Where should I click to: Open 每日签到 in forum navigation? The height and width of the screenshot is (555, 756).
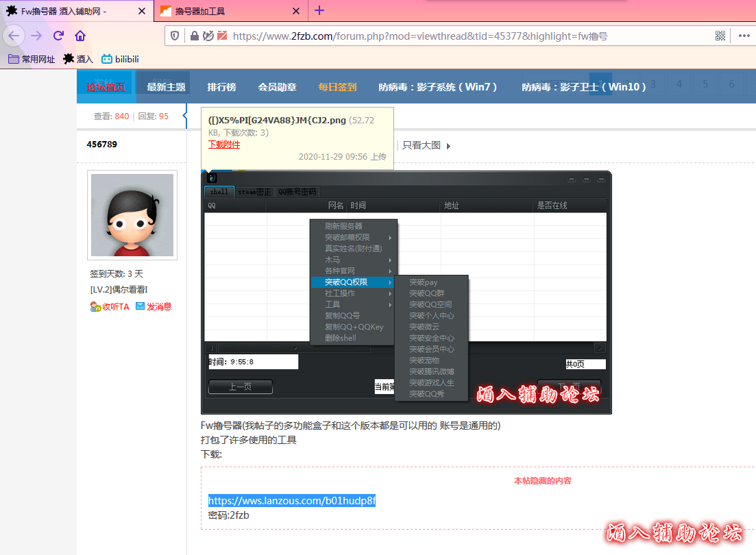coord(337,87)
